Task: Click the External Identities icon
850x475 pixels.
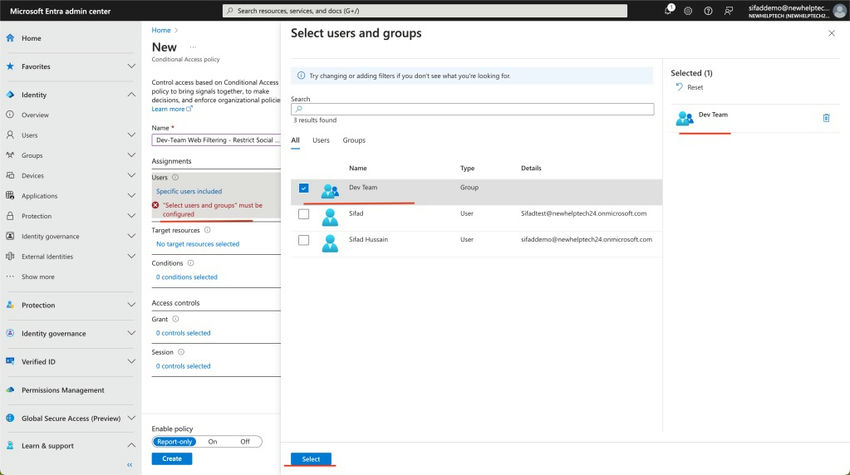Action: point(10,256)
